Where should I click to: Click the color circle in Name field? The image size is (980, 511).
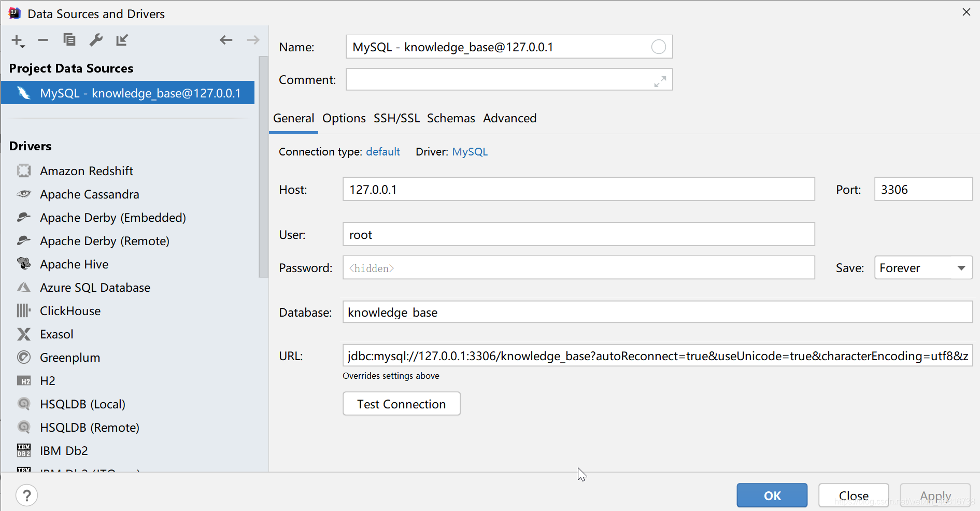point(658,47)
